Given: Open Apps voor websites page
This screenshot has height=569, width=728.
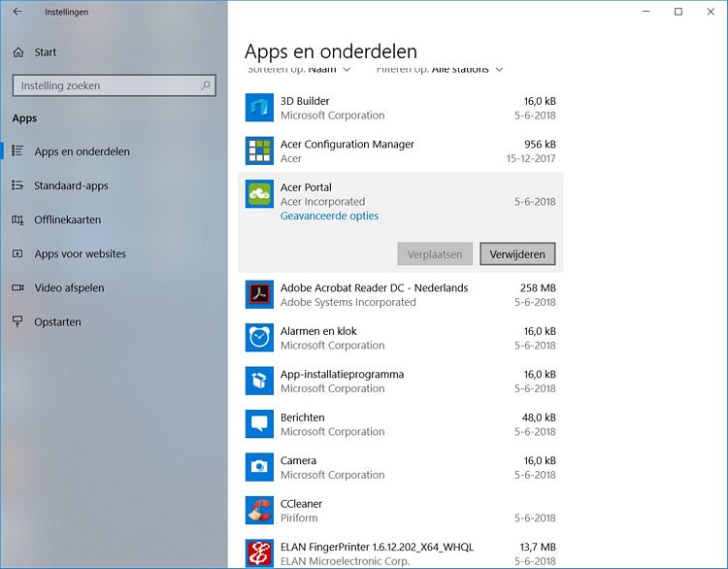Looking at the screenshot, I should 80,253.
